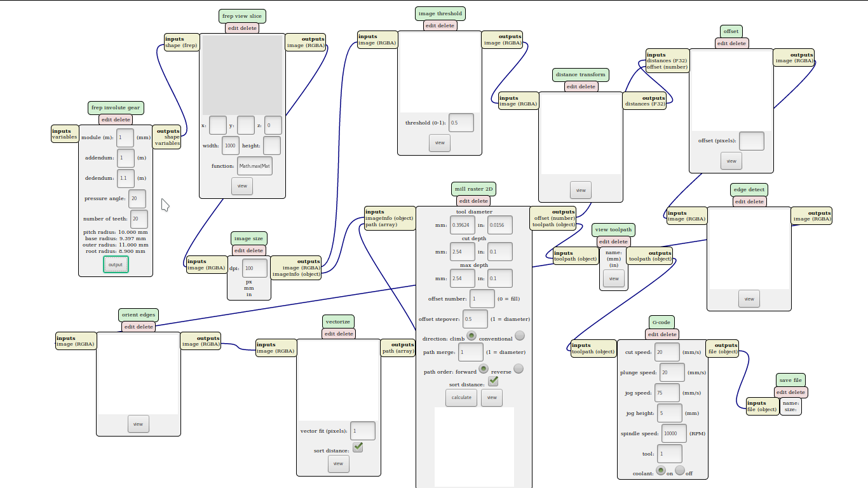Click the module (m) input field
The image size is (868, 488).
125,137
